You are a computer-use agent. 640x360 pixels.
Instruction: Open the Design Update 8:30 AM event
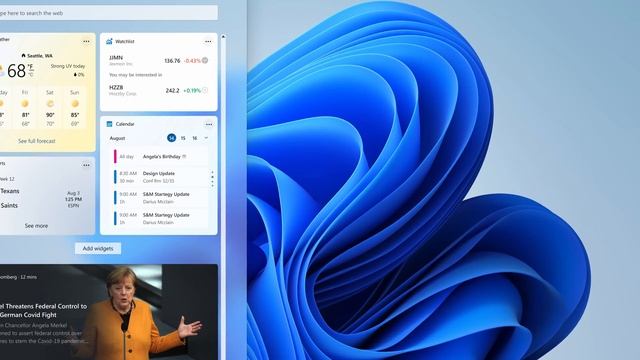coord(160,177)
